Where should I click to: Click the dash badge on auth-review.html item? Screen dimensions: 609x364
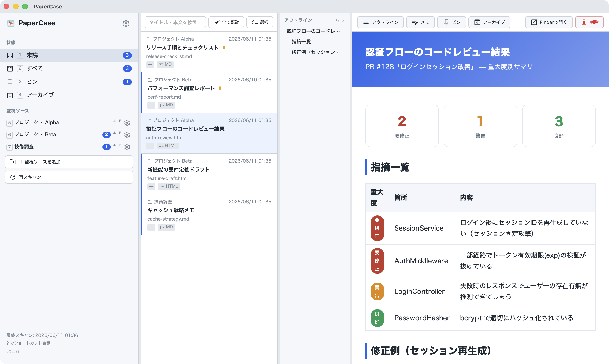[150, 146]
